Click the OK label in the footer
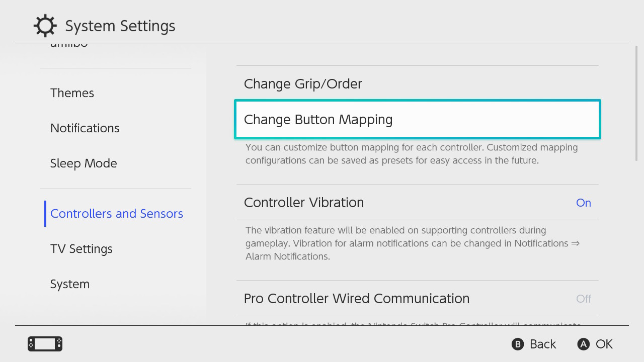The height and width of the screenshot is (362, 644). (x=604, y=344)
